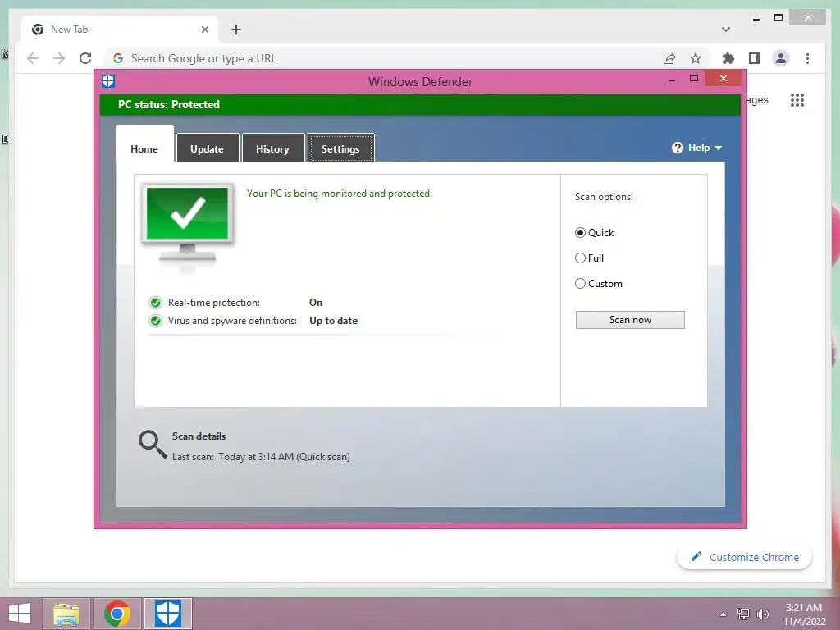The image size is (840, 630).
Task: Open a new tab with plus button
Action: [x=236, y=30]
